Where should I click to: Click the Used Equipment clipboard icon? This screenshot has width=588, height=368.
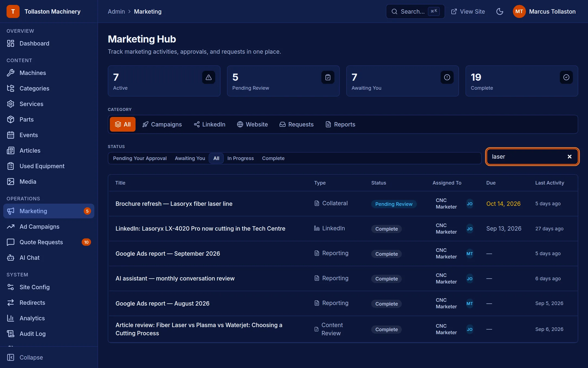coord(11,166)
